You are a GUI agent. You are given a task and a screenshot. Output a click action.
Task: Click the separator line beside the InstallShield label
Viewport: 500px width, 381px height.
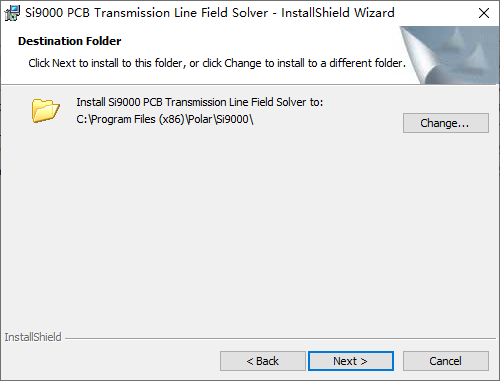(x=280, y=339)
